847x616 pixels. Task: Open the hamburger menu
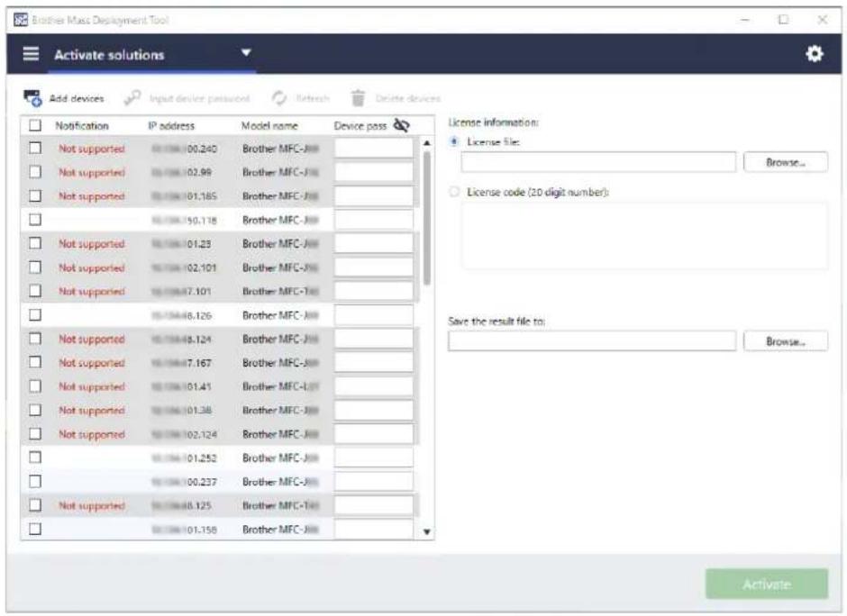(x=31, y=53)
